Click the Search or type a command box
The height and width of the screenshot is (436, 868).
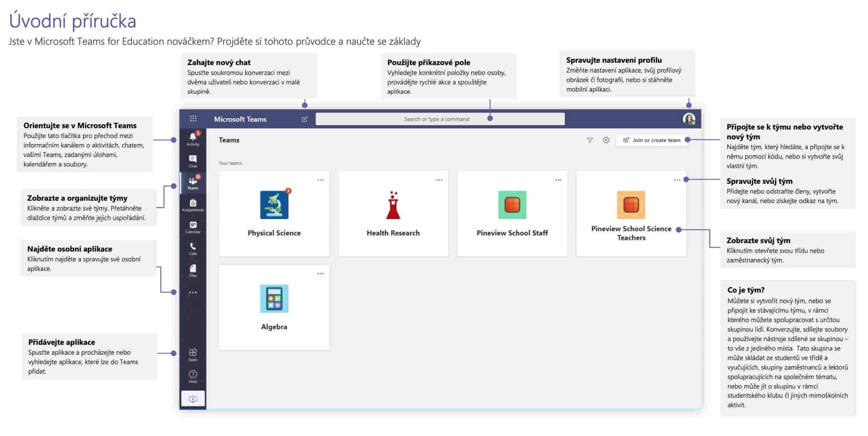pyautogui.click(x=440, y=119)
